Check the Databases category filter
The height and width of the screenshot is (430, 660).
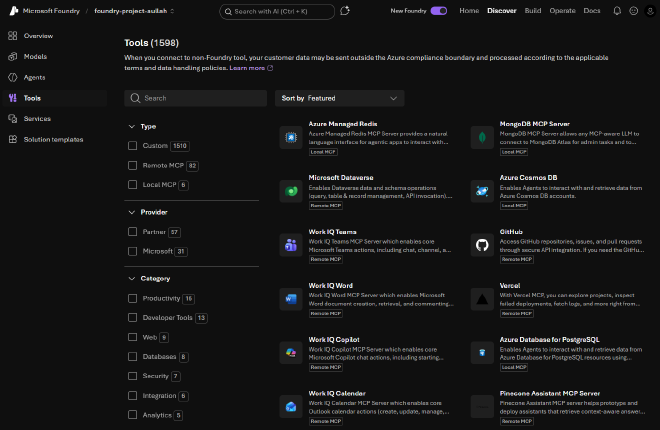click(133, 356)
